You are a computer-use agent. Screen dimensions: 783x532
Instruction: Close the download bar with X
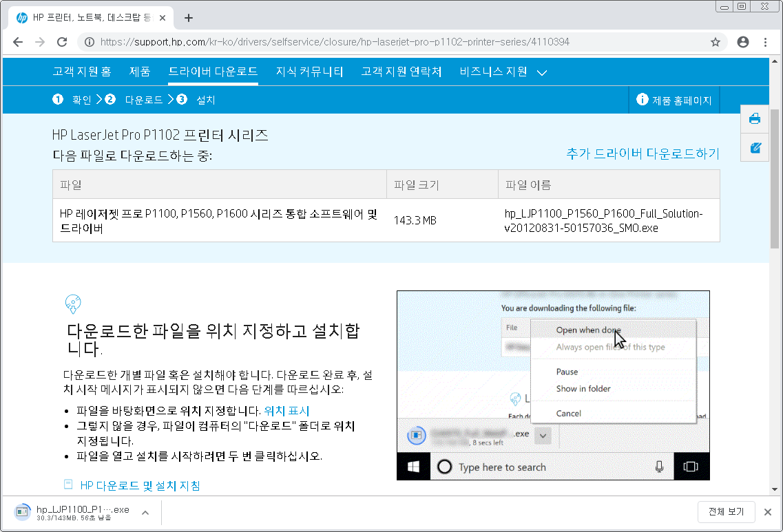(x=768, y=512)
